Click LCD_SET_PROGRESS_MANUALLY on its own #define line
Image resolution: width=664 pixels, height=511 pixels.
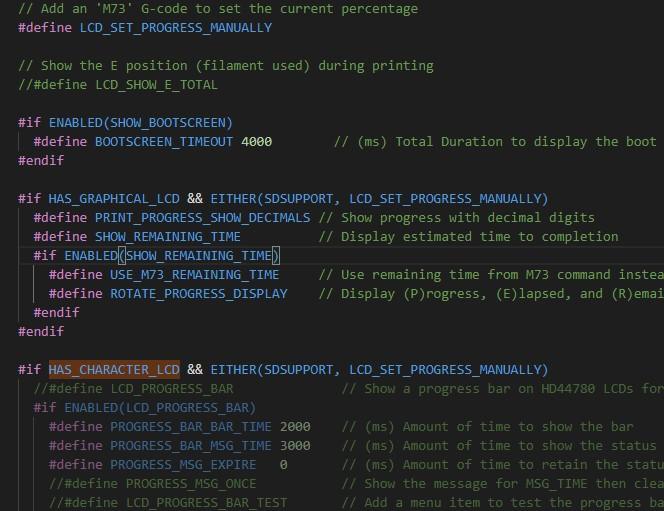click(175, 28)
